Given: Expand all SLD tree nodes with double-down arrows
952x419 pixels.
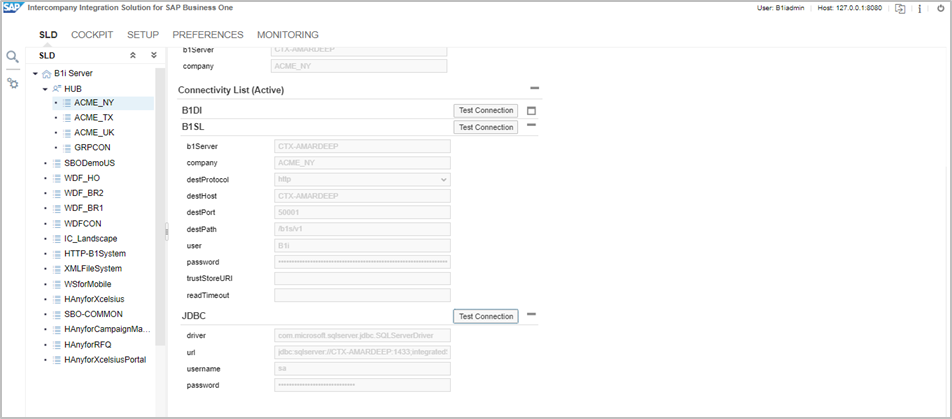Looking at the screenshot, I should [153, 56].
